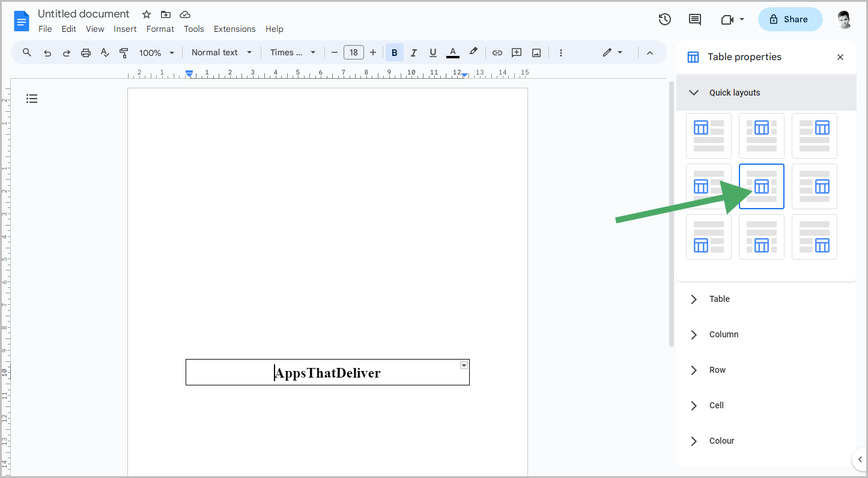Open the Extensions menu
Image resolution: width=868 pixels, height=478 pixels.
(x=234, y=29)
